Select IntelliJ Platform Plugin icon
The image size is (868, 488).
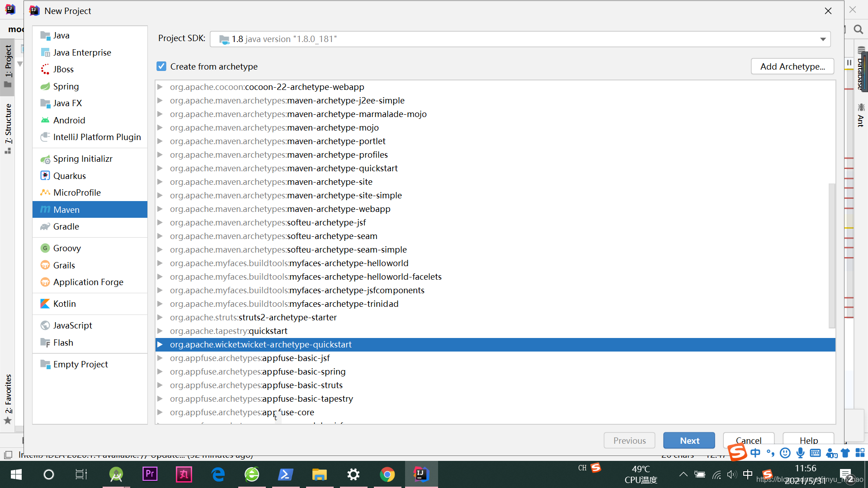click(x=45, y=137)
